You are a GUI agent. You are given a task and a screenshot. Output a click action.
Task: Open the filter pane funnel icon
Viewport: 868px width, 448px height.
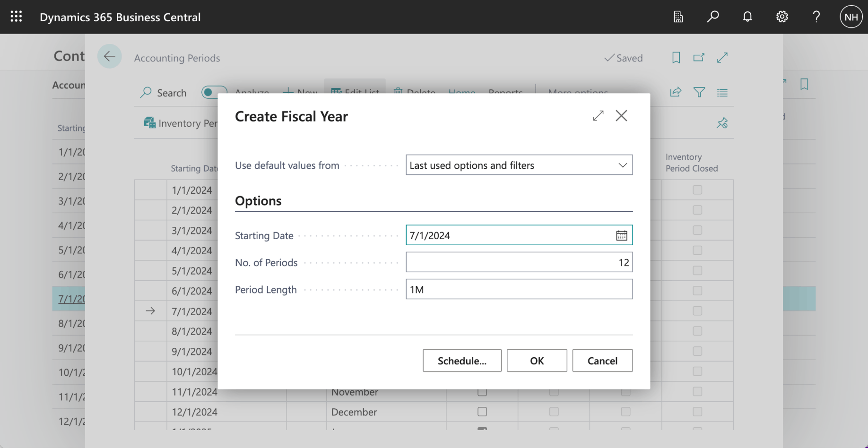click(699, 92)
